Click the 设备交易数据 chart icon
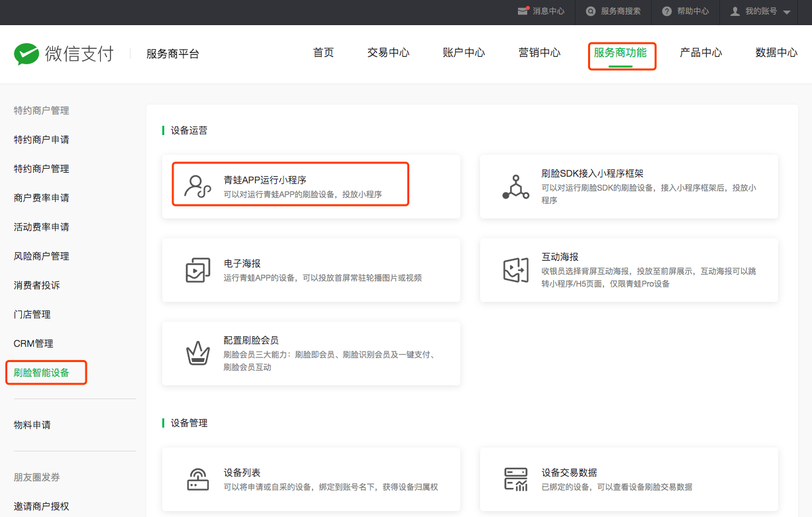This screenshot has height=517, width=812. (x=515, y=479)
